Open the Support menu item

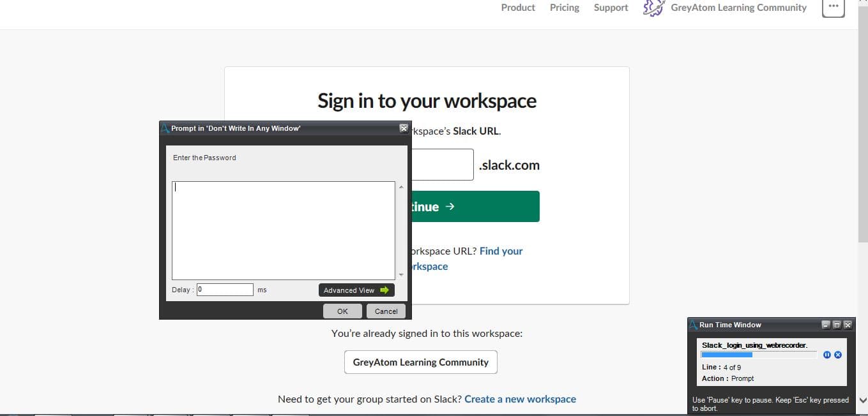pos(611,8)
